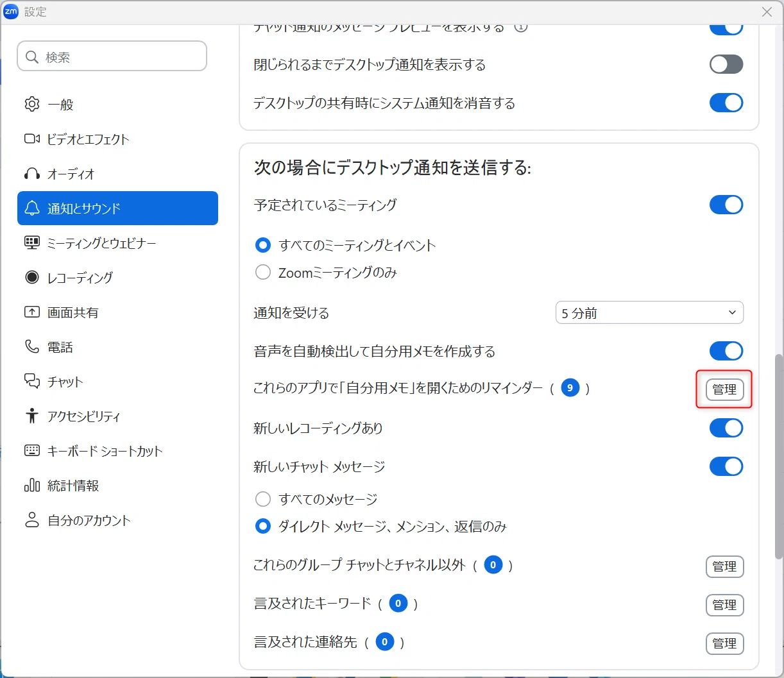Click the ビデオとエフェクト camera icon
Screen dimensions: 784x678
pyautogui.click(x=32, y=139)
